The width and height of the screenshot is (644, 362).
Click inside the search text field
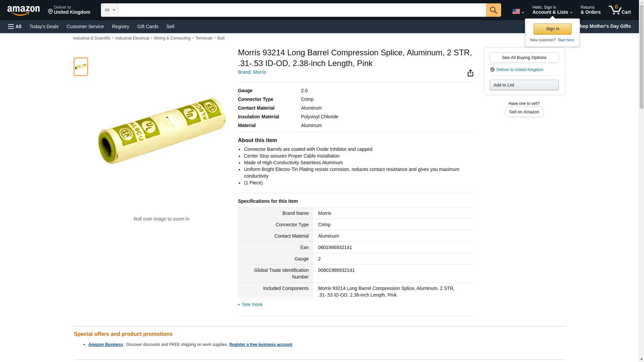click(302, 10)
